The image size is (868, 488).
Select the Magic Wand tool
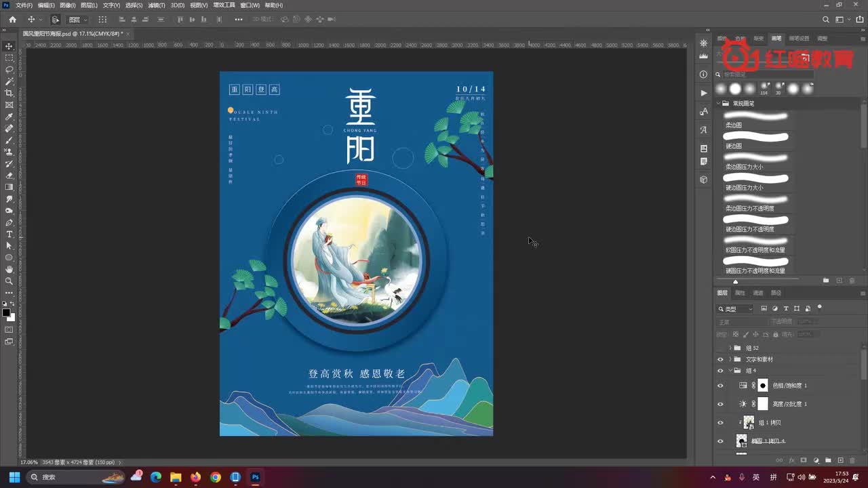(9, 81)
